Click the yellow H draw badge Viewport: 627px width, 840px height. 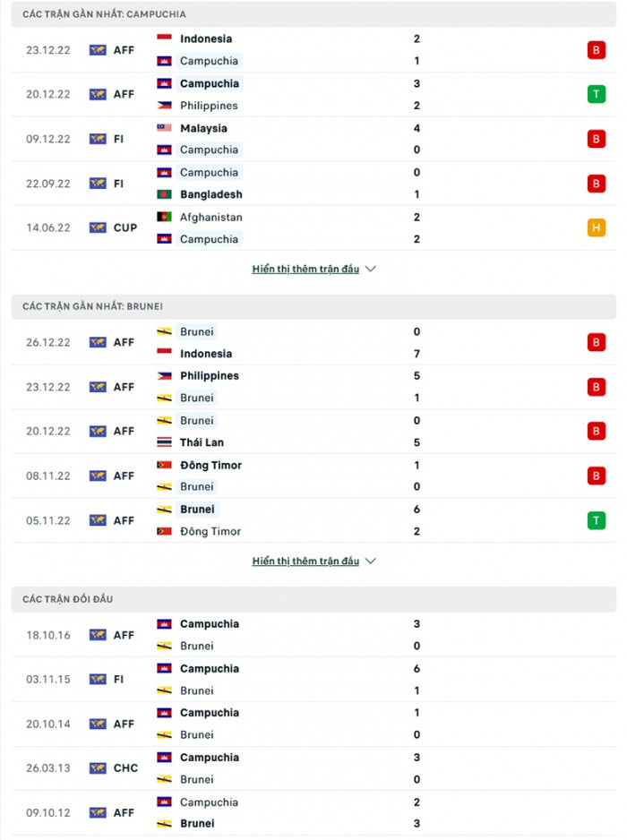[x=596, y=227]
